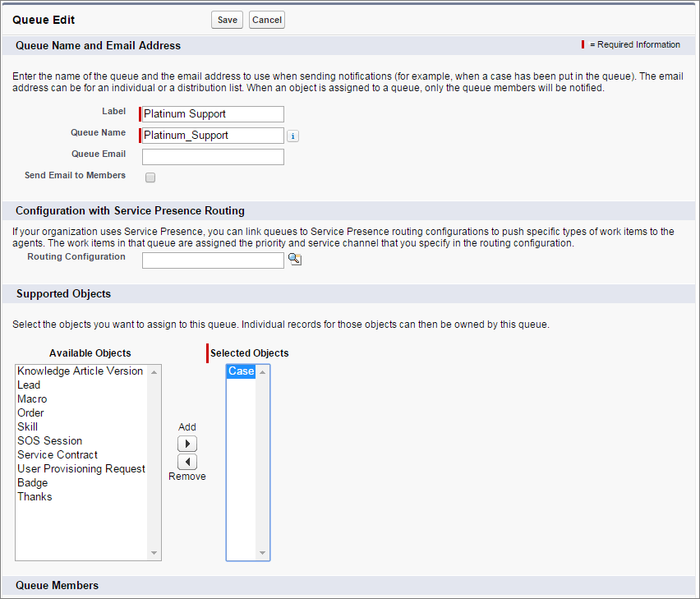Click inside the Label field
Viewport: 700px width, 599px height.
coord(211,113)
